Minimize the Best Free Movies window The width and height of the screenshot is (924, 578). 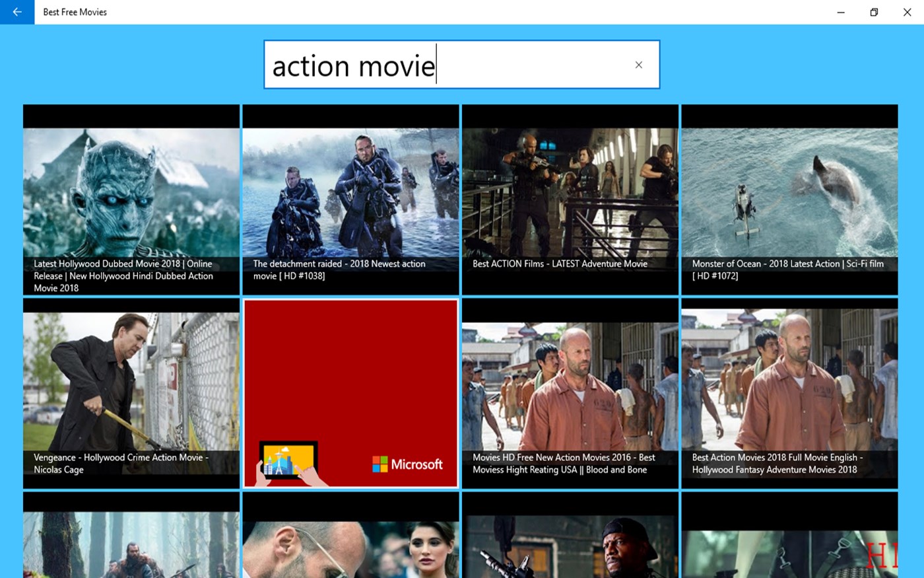pos(841,12)
